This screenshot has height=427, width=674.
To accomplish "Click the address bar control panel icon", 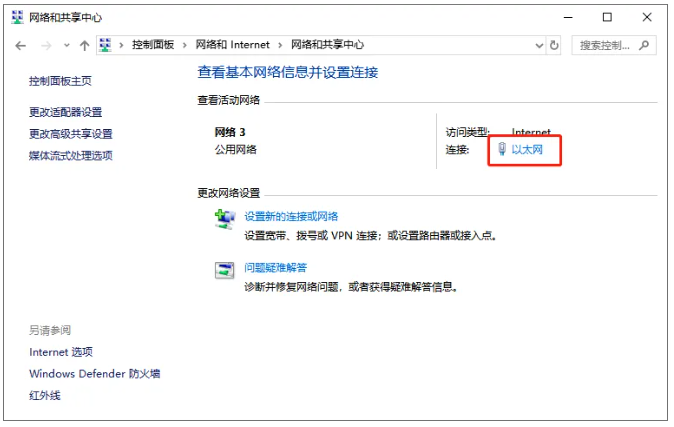I will 105,45.
